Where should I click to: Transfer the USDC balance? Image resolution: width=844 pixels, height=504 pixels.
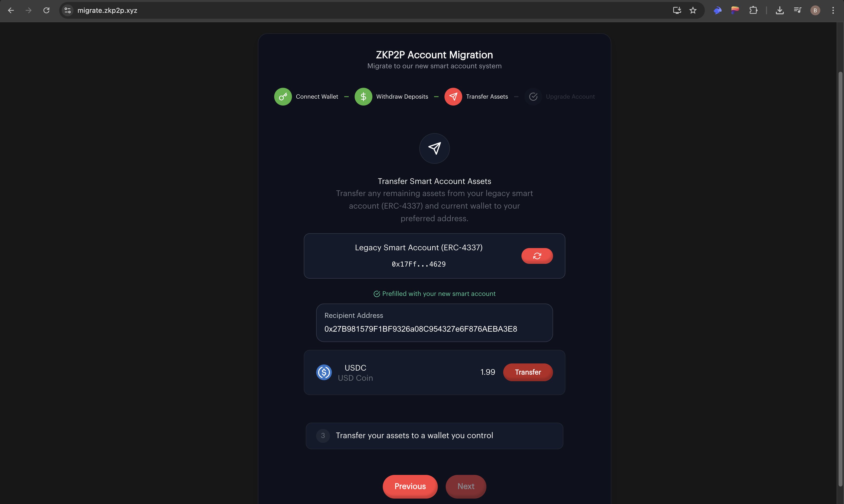coord(528,372)
